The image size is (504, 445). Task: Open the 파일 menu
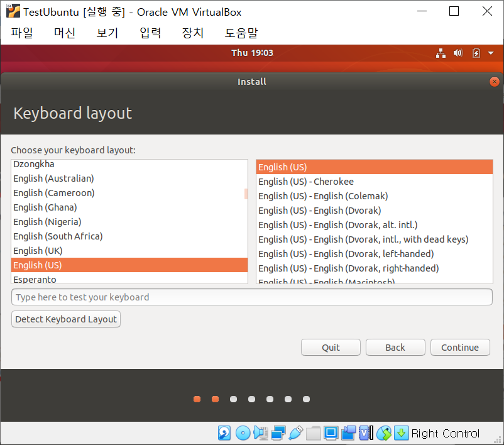[22, 33]
